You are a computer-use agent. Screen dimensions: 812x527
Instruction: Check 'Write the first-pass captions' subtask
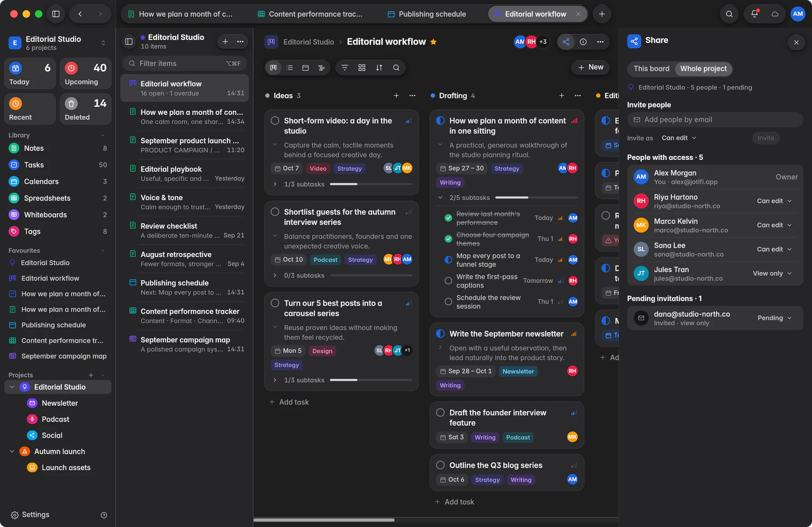pos(448,281)
